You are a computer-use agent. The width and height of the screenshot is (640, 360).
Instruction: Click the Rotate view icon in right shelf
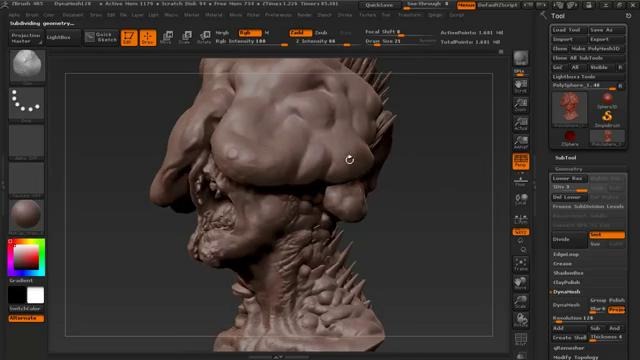click(520, 320)
